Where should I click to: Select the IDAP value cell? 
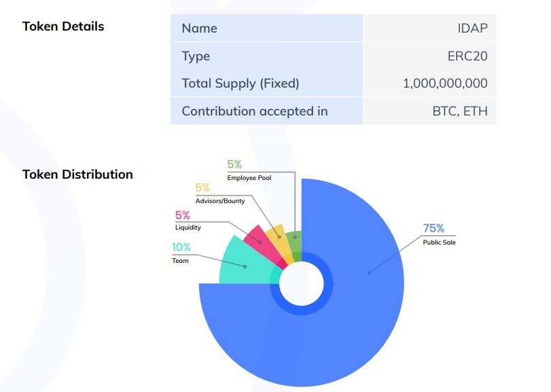pyautogui.click(x=472, y=29)
